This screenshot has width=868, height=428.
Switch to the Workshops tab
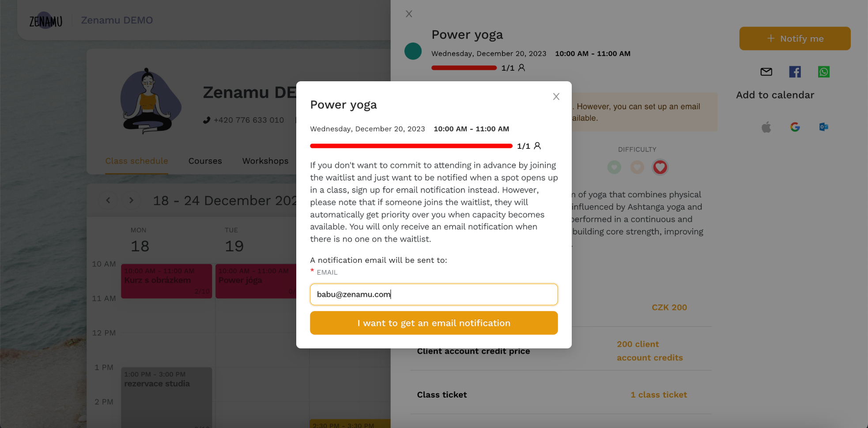265,161
